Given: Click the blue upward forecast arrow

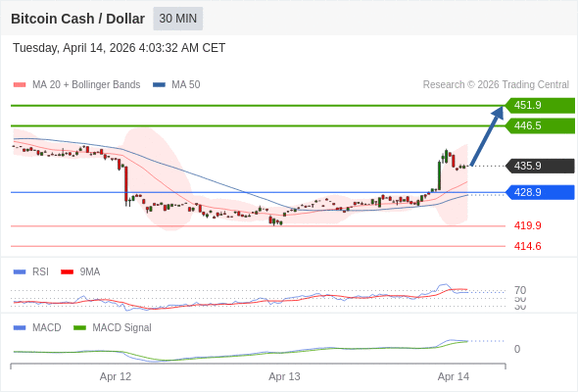Looking at the screenshot, I should (487, 135).
